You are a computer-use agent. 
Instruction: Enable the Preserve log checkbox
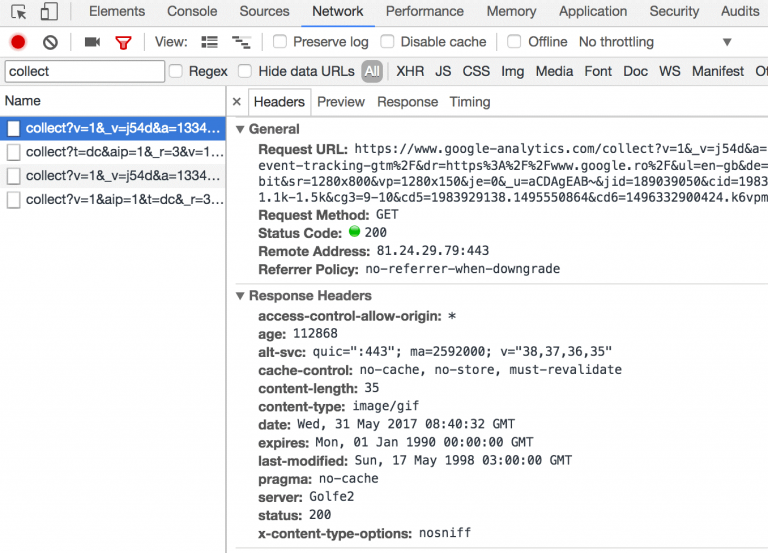pos(280,42)
